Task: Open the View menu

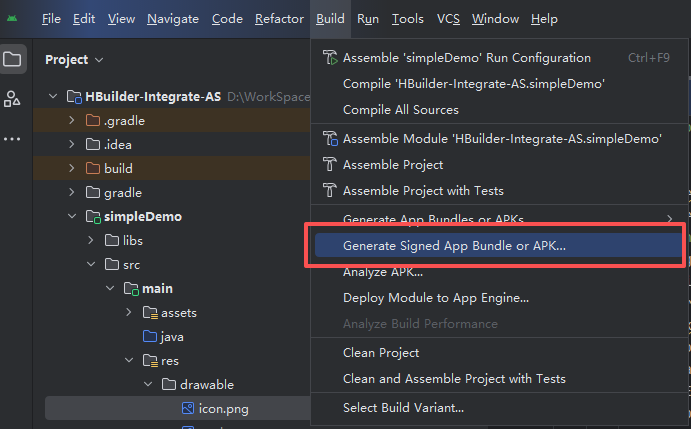Action: pos(121,19)
